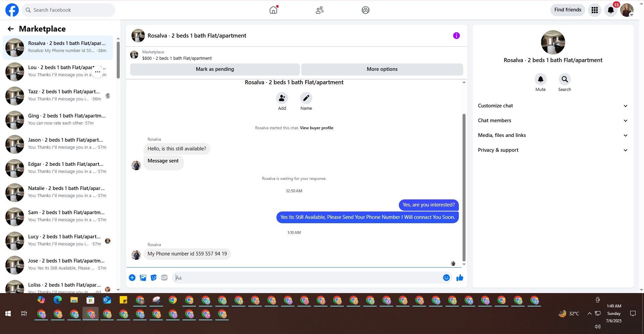The image size is (644, 334).
Task: Open the notifications bell with 13 badge
Action: [x=611, y=10]
